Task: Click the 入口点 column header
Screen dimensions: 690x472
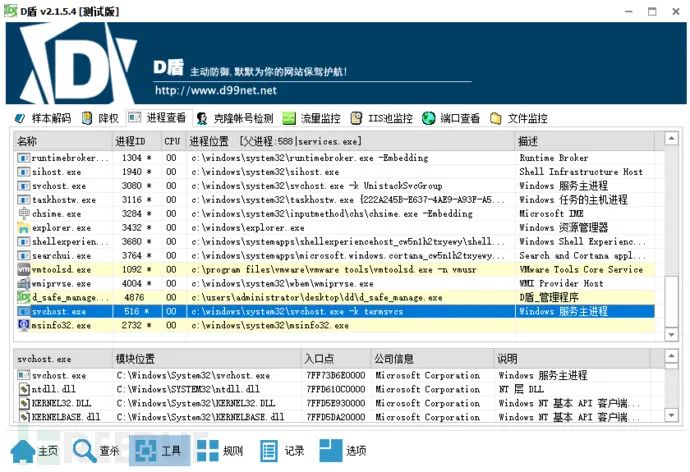Action: (336, 359)
